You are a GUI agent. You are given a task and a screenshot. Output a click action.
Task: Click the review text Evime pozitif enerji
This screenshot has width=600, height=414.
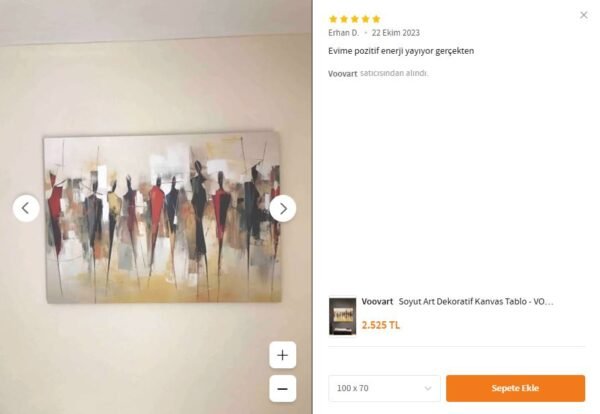401,51
